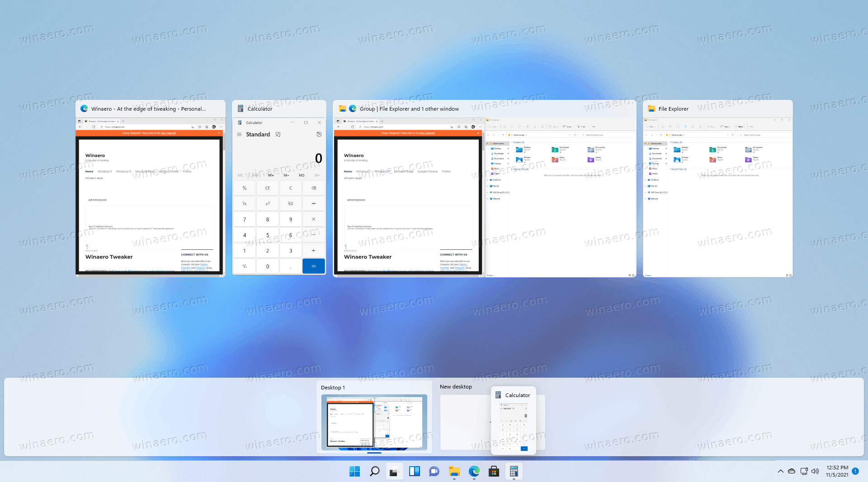Viewport: 868px width, 482px height.
Task: Select the Winaero Edge window thumbnail
Action: point(150,188)
